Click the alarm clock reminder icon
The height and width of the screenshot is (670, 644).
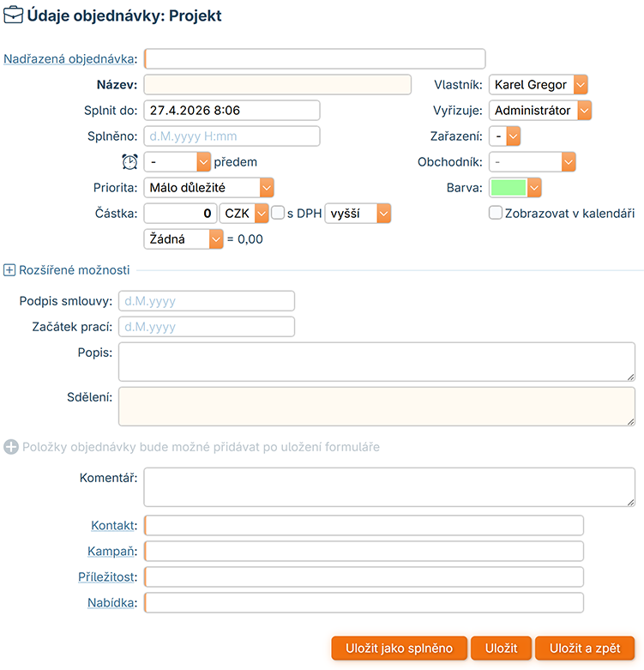tap(129, 161)
